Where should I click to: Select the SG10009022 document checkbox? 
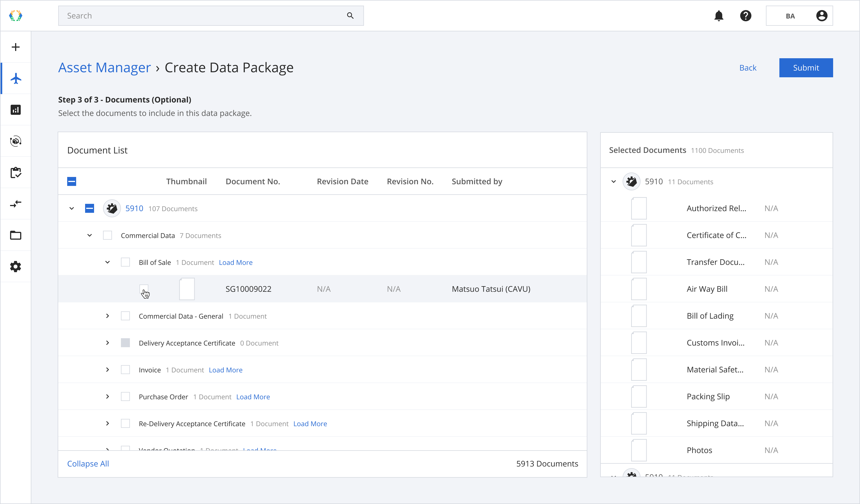click(x=144, y=289)
